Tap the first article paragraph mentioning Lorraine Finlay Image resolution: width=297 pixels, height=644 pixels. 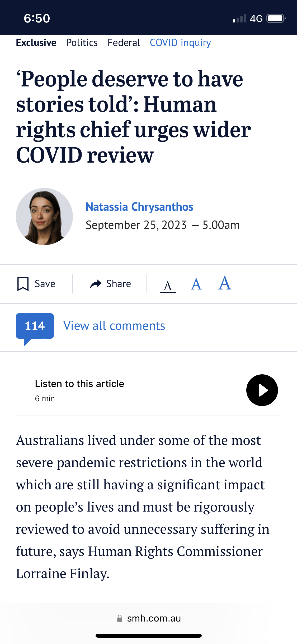coord(143,507)
